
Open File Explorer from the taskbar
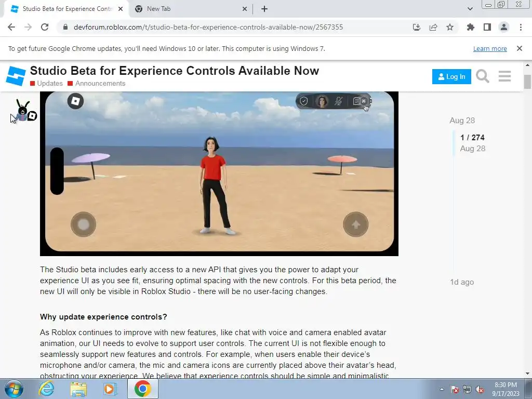(x=78, y=389)
